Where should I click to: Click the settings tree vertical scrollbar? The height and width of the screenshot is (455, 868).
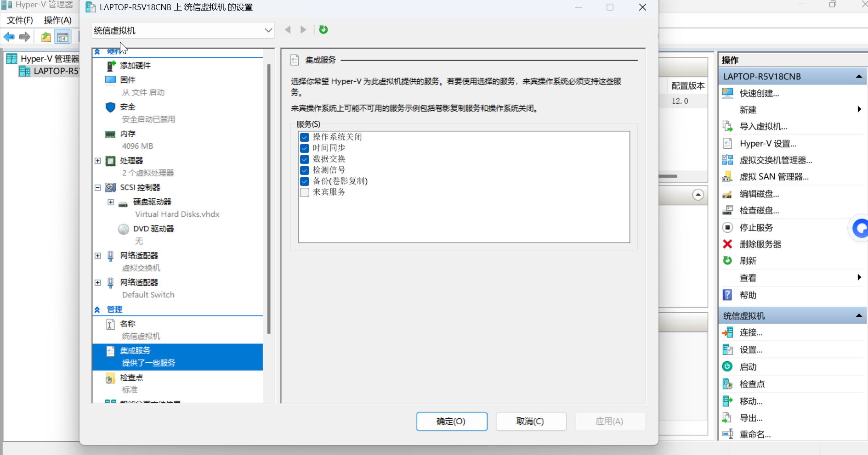pyautogui.click(x=269, y=198)
